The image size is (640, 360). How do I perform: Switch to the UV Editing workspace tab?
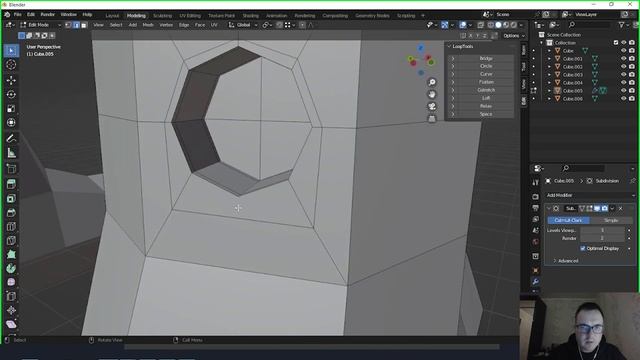pos(190,16)
